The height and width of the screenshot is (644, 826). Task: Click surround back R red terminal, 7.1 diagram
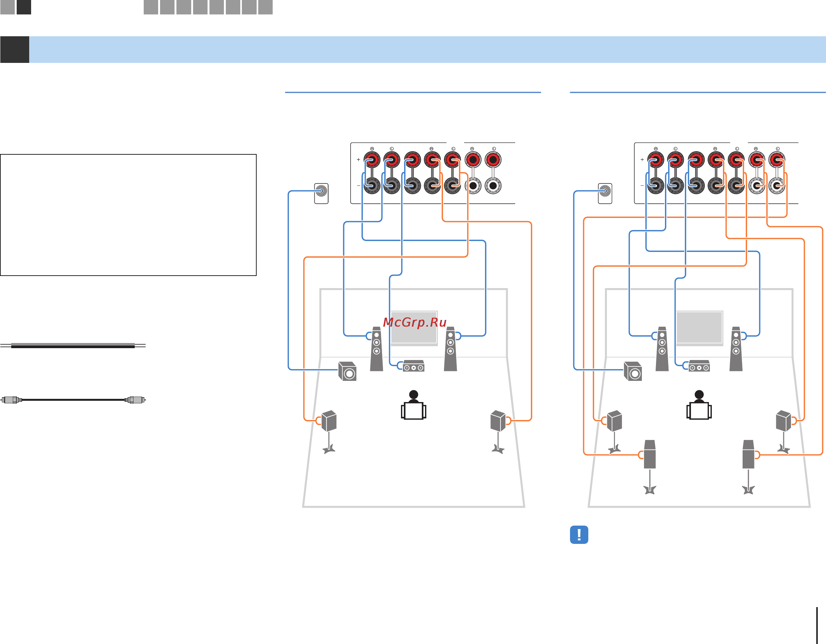(x=756, y=160)
